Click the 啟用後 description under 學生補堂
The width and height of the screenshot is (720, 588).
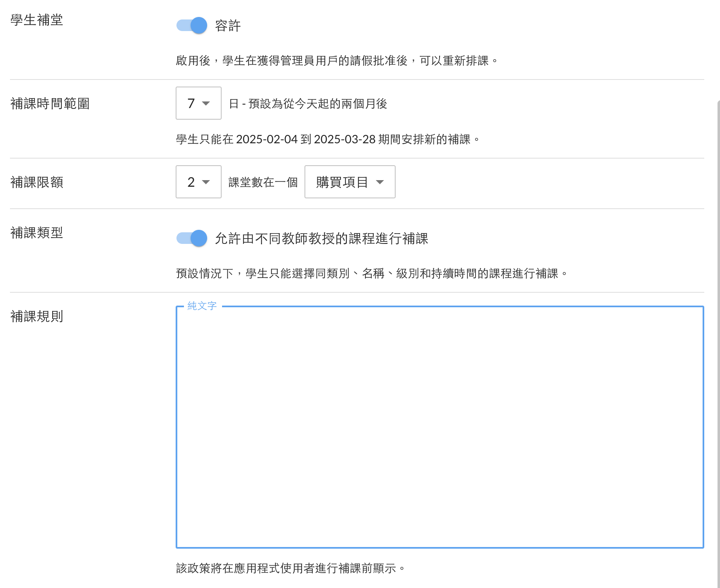point(336,61)
